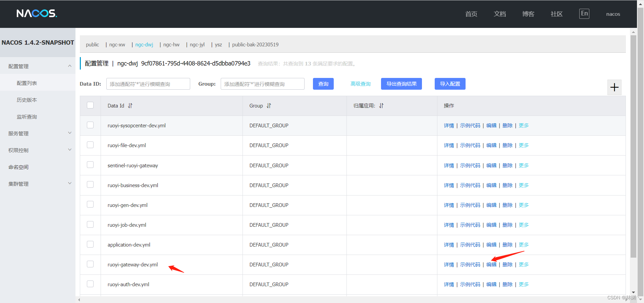This screenshot has width=644, height=303.
Task: Open 首页 in top navigation
Action: coord(471,14)
